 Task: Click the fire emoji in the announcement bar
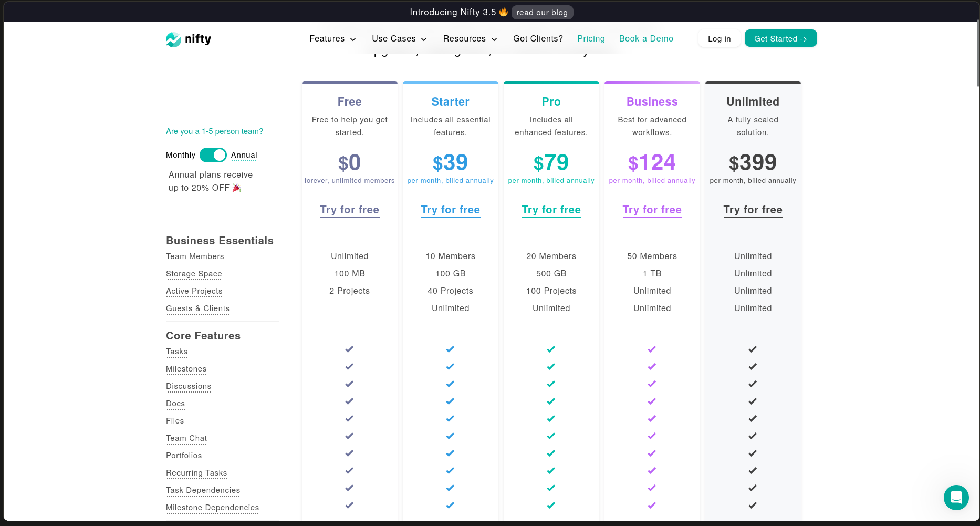[x=504, y=12]
